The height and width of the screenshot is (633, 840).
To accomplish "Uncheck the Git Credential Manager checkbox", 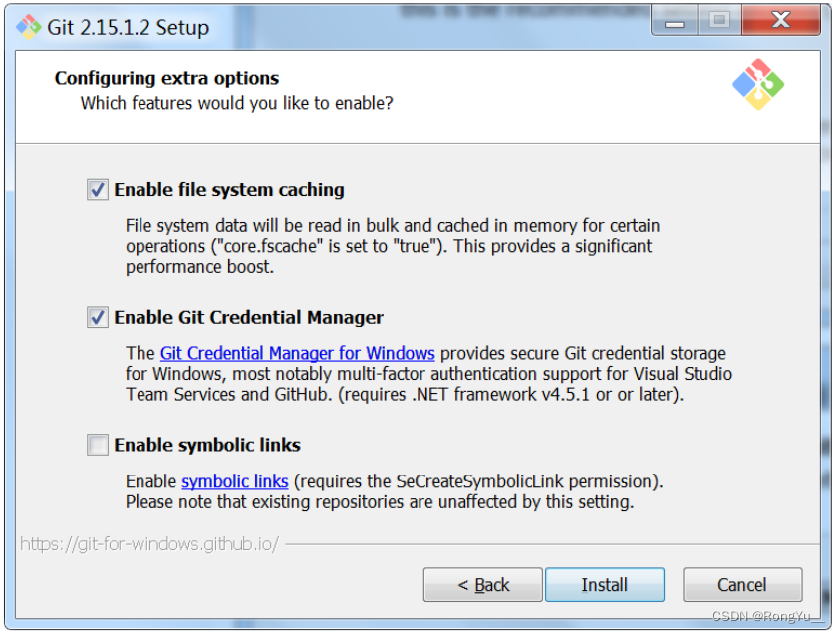I will [98, 317].
